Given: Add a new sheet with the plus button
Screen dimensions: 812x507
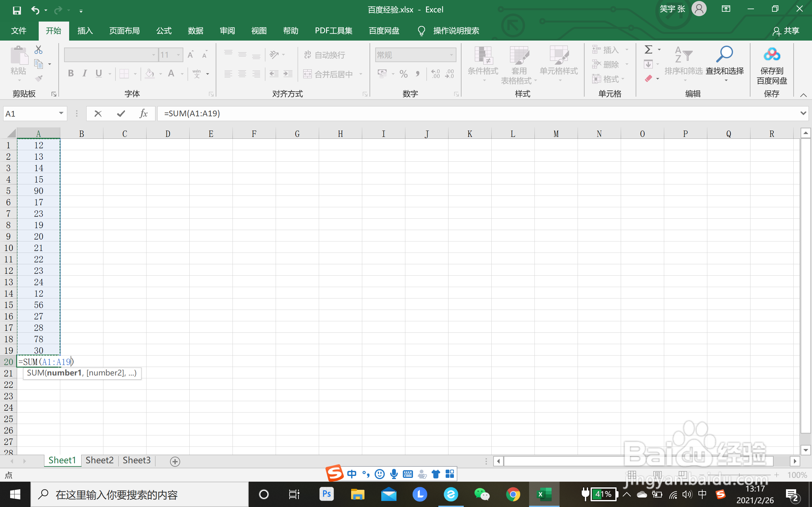Looking at the screenshot, I should tap(175, 461).
